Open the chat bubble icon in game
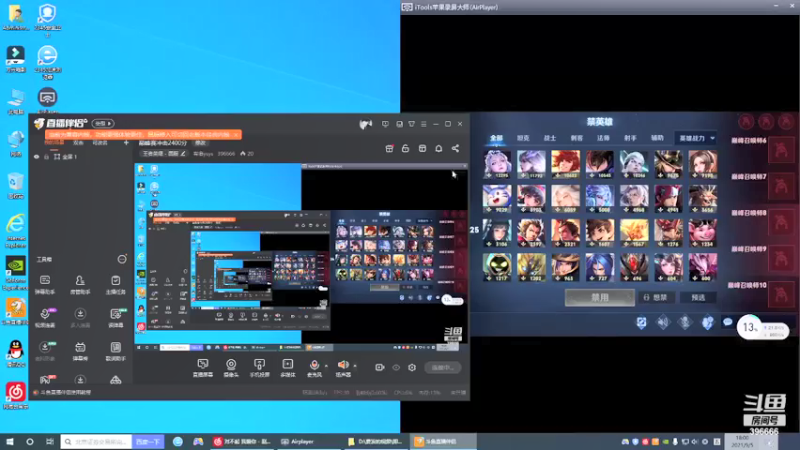800x450 pixels. 728,322
